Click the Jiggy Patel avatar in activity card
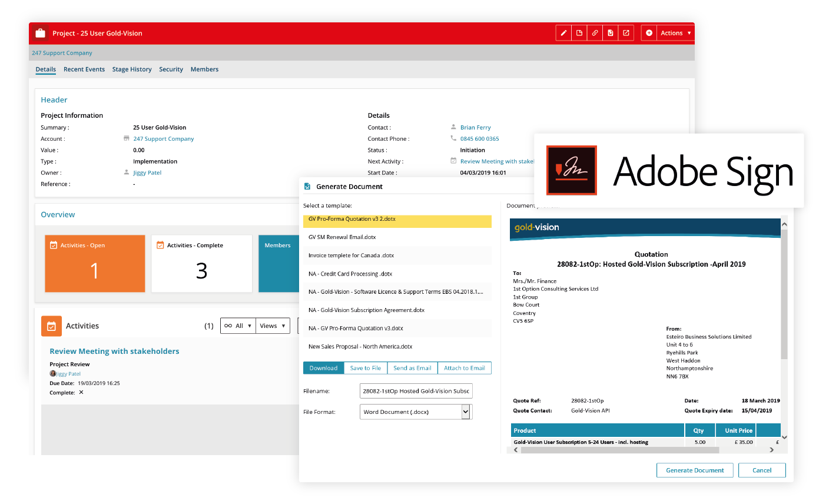The height and width of the screenshot is (504, 829). (53, 373)
